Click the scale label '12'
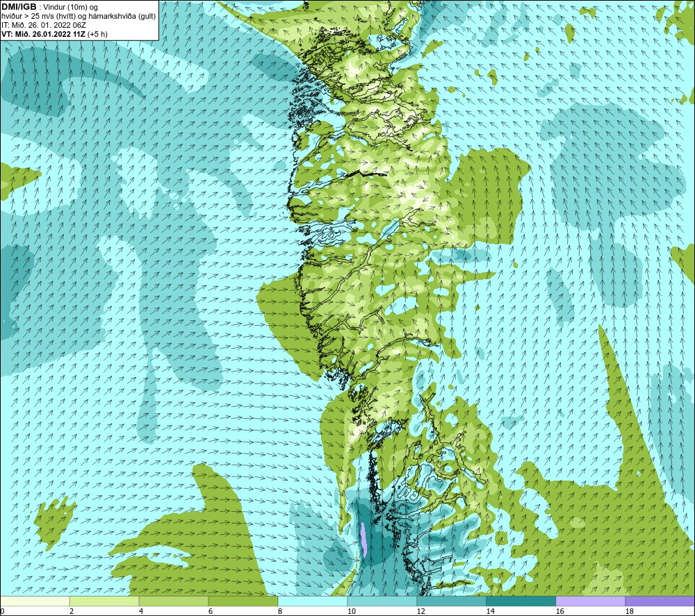 pyautogui.click(x=420, y=611)
